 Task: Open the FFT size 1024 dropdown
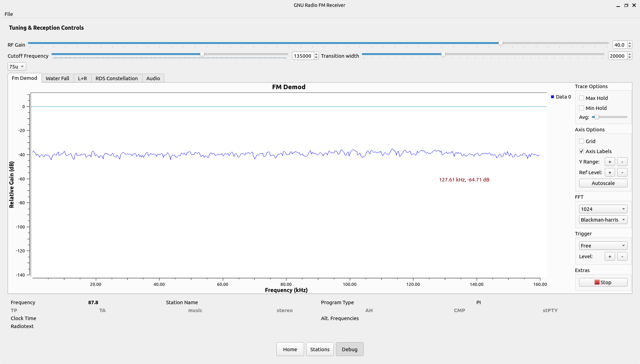click(603, 209)
